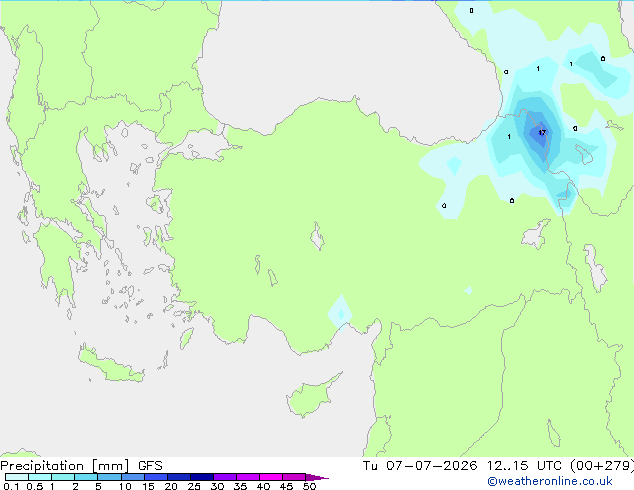Click the 40–45 mm legend color swatch
This screenshot has width=634, height=490.
tap(271, 477)
